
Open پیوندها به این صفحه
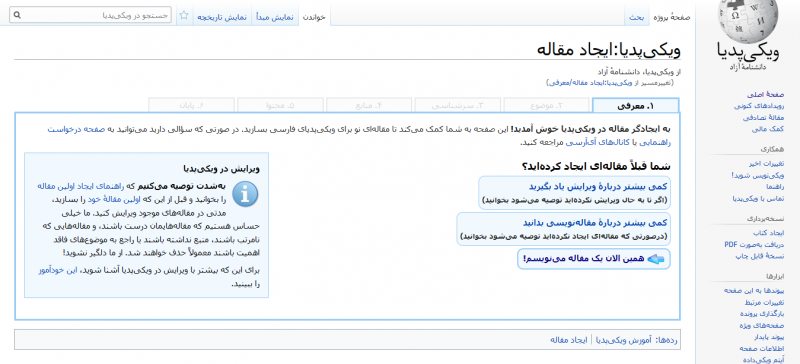[x=754, y=290]
